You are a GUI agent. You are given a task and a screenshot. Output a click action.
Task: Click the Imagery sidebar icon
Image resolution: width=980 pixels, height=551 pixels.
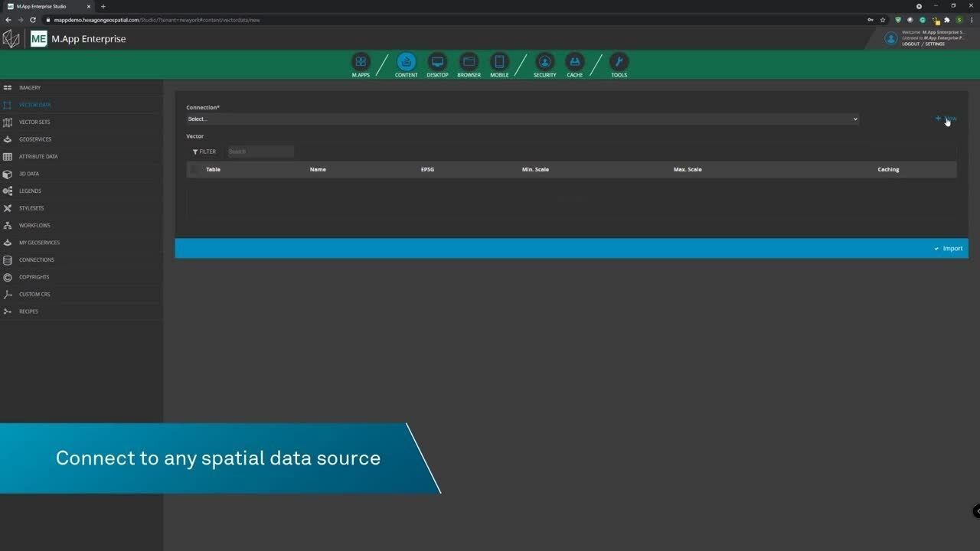[x=8, y=88]
